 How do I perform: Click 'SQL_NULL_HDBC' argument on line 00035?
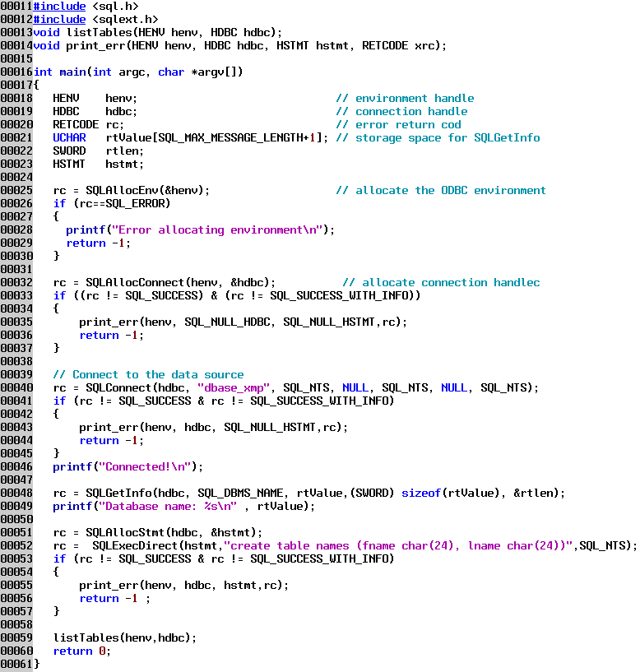[x=227, y=322]
